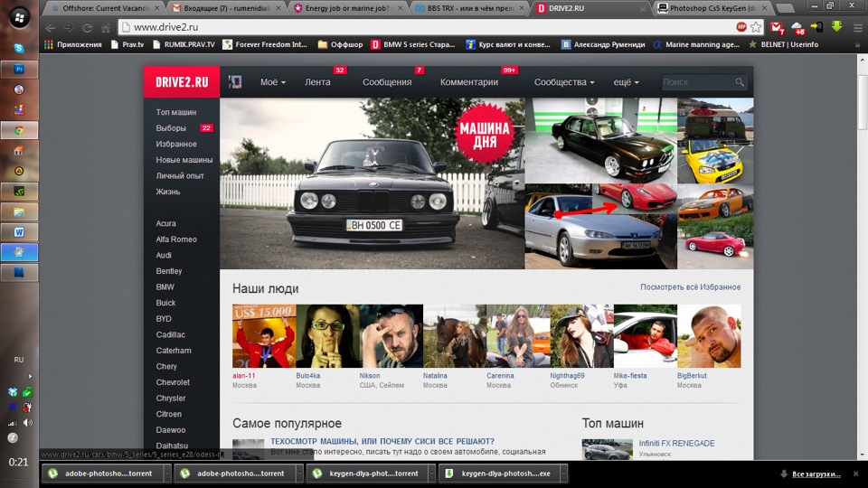Open the Новые машины sidebar link
The image size is (868, 488).
[184, 159]
